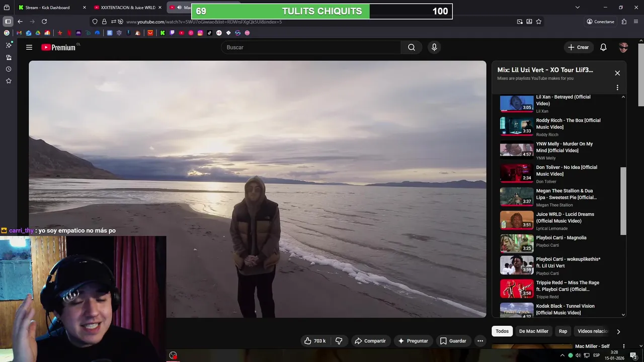Save video with Guardar button

pos(453,341)
